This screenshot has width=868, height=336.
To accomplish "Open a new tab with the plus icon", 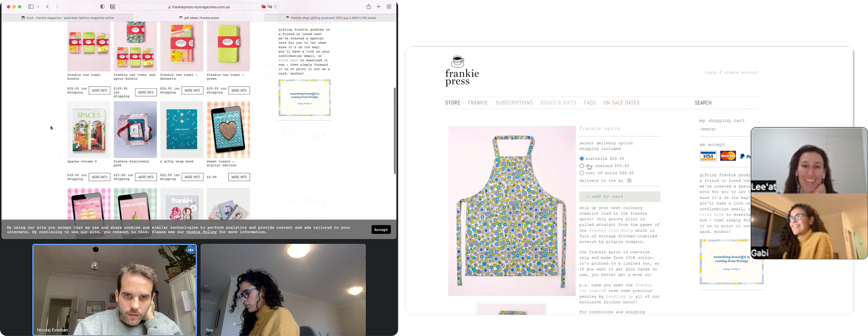I will click(x=379, y=7).
